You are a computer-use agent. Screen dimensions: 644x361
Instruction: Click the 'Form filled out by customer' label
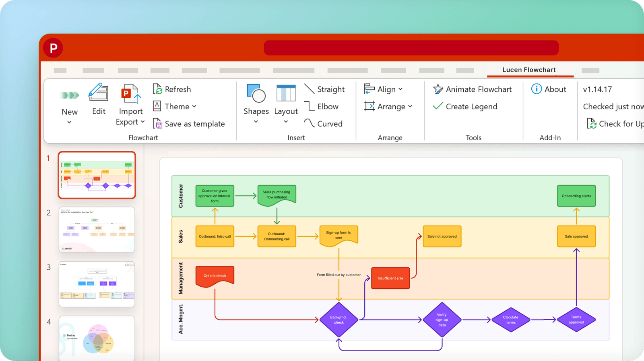(x=339, y=275)
